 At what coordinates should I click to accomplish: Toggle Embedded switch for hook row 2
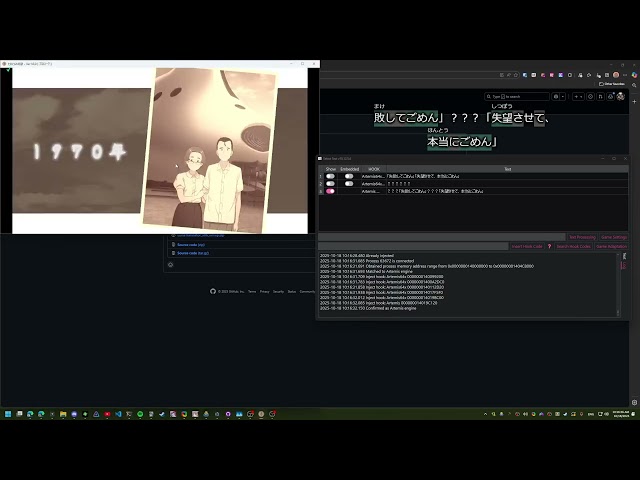pyautogui.click(x=349, y=184)
